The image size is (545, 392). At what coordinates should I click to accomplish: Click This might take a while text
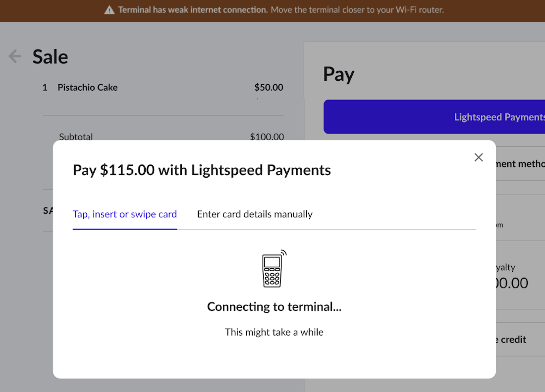click(x=274, y=332)
